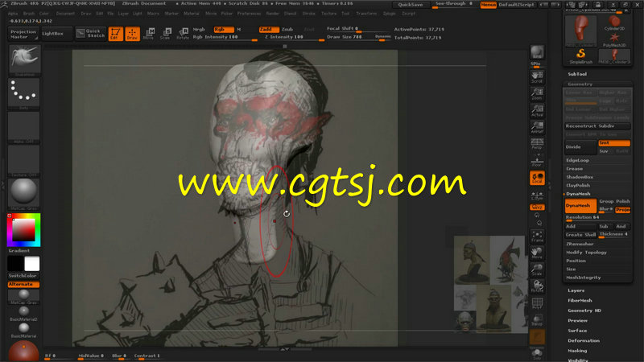Expand the Deformation section
Screen dimensions: 644x362
tap(583, 340)
